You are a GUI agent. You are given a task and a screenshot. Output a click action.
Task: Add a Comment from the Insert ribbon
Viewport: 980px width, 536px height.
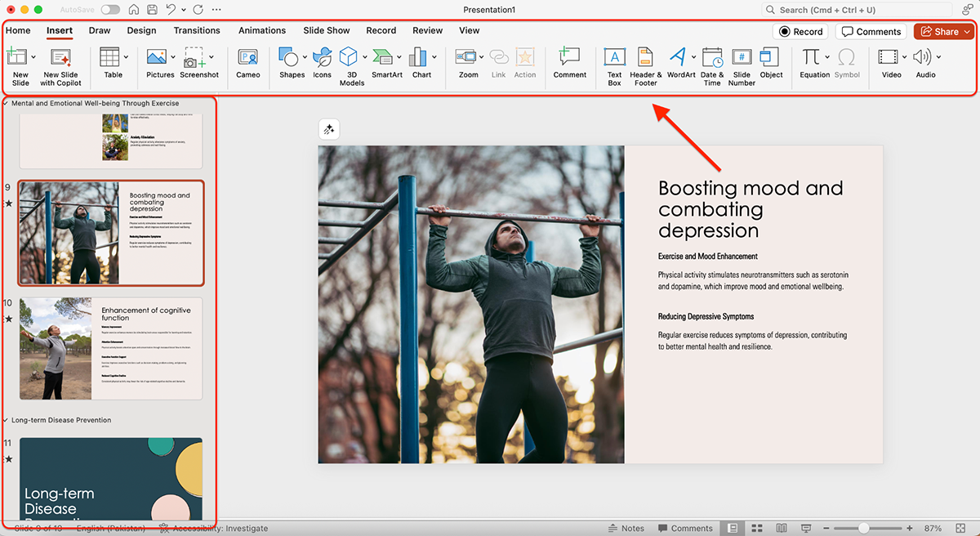569,64
